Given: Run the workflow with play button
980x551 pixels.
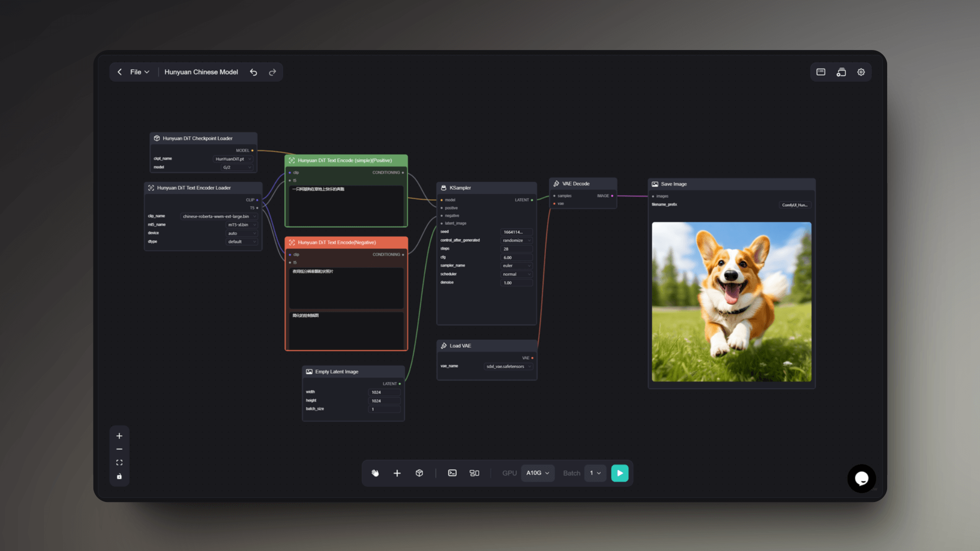Looking at the screenshot, I should [620, 473].
